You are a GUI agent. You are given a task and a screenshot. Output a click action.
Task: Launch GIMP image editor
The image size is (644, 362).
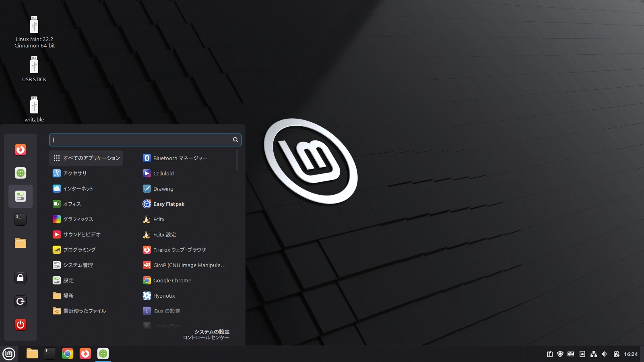(187, 265)
